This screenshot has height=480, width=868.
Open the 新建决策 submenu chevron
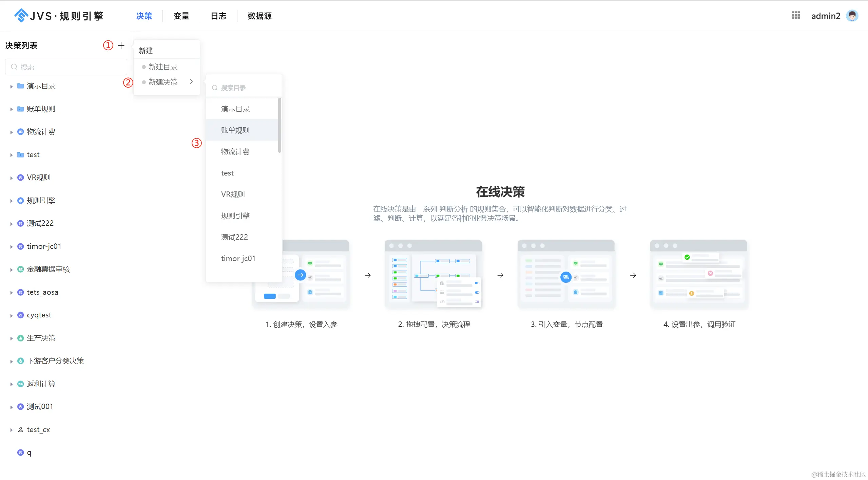click(x=191, y=82)
